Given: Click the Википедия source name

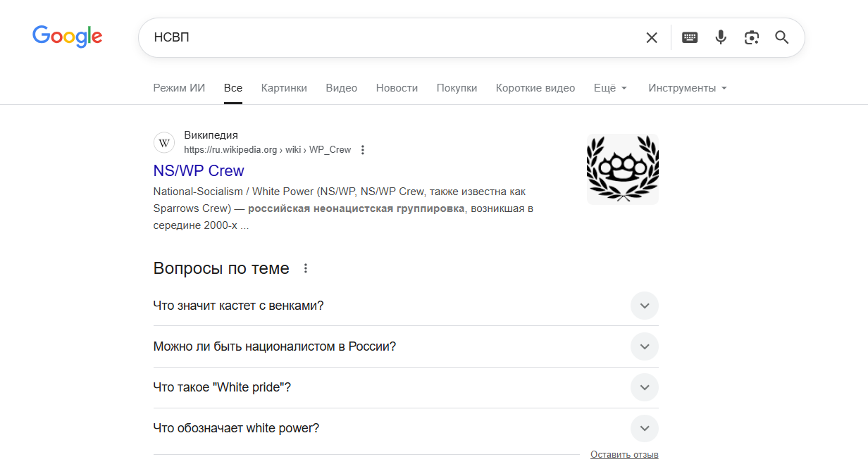Looking at the screenshot, I should [x=211, y=135].
